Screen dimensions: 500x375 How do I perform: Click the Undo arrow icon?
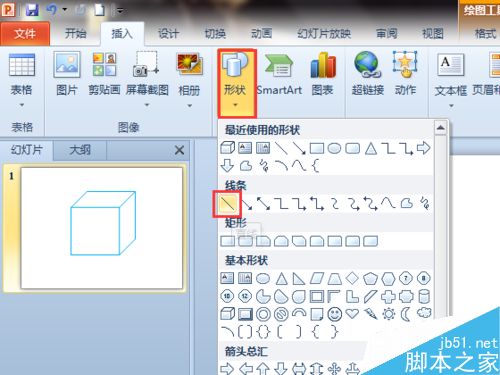coord(51,10)
